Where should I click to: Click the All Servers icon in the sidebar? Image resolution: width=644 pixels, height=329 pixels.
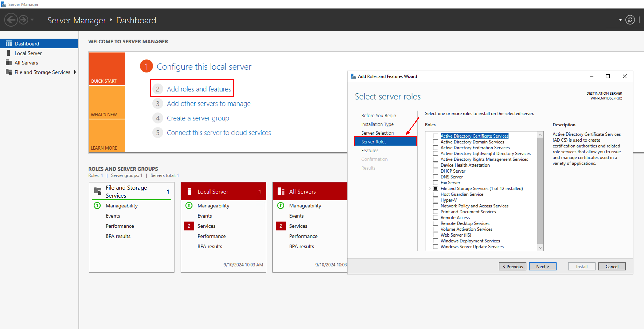(9, 62)
